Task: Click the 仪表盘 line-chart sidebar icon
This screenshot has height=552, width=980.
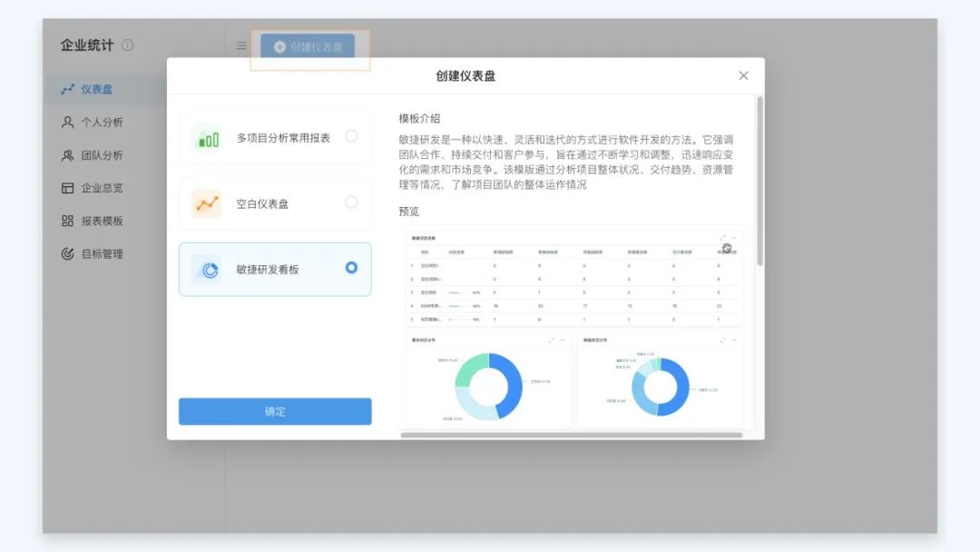Action: (67, 89)
